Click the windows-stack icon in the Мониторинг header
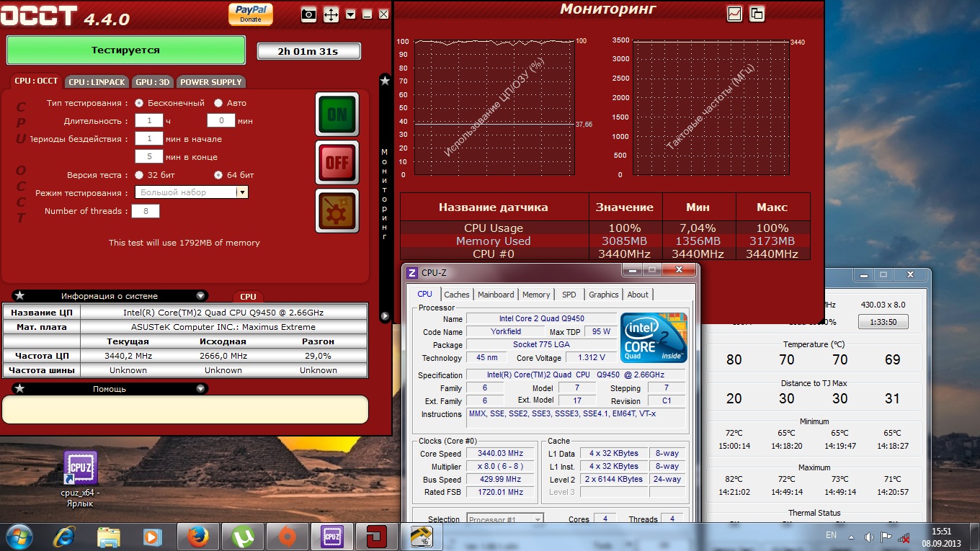Image resolution: width=980 pixels, height=551 pixels. click(x=757, y=13)
